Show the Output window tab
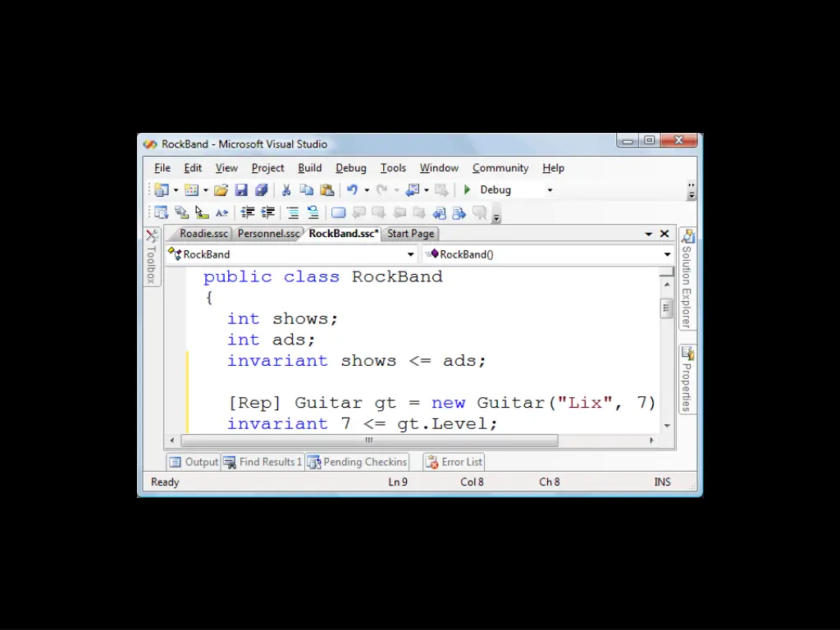840x630 pixels. point(194,462)
